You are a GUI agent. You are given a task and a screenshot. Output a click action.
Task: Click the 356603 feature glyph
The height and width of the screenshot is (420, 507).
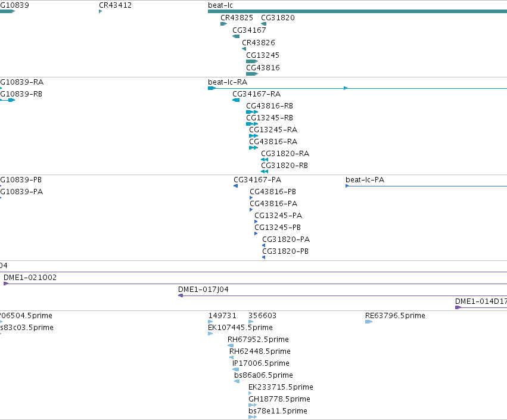click(x=251, y=322)
